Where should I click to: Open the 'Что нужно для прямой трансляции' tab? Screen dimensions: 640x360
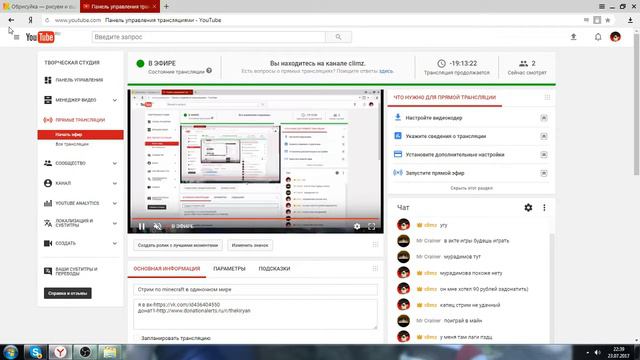444,98
